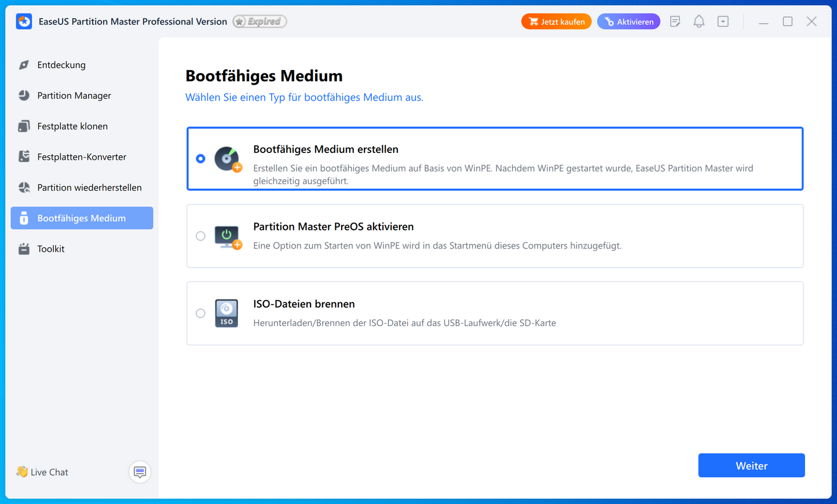The image size is (837, 504).
Task: Go to Festplatten-Konverter section
Action: pos(82,157)
